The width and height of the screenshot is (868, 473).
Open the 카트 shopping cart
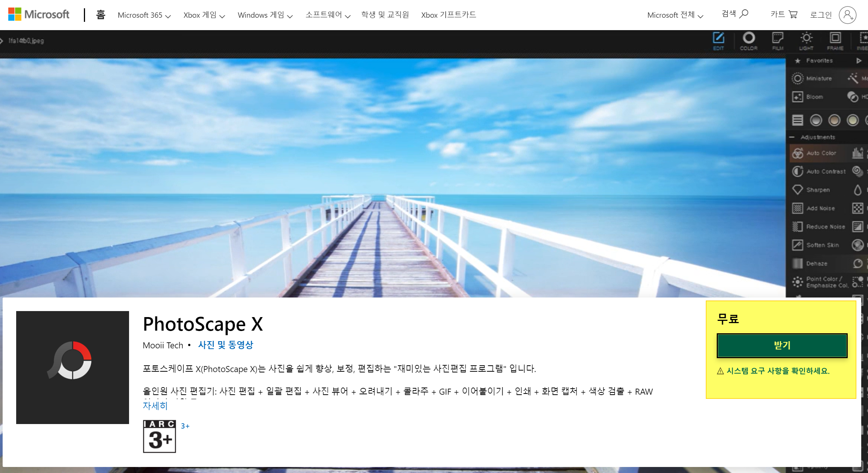pyautogui.click(x=784, y=14)
